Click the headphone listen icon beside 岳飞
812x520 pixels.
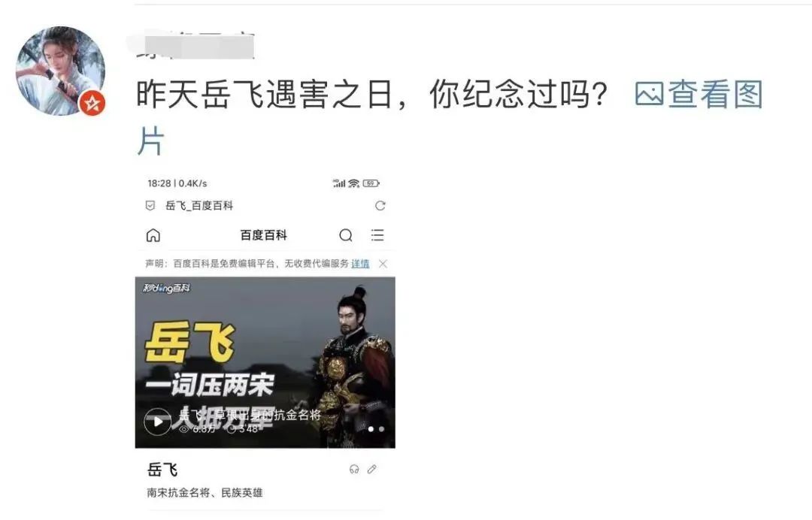click(354, 470)
